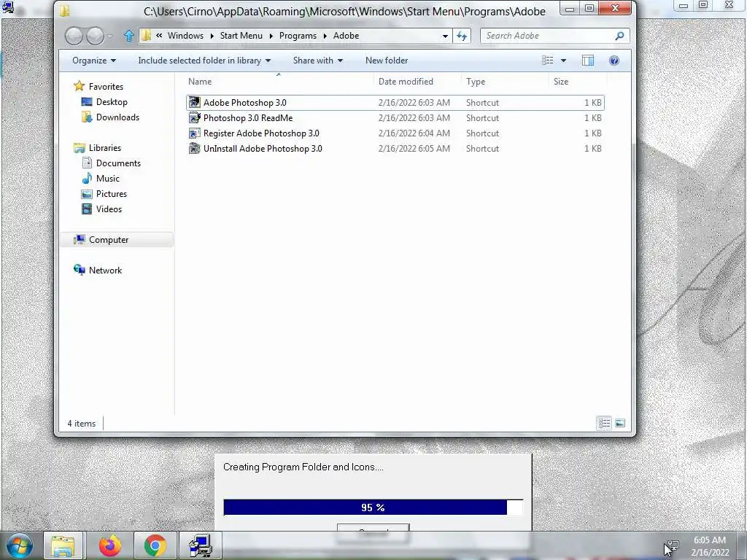Click the Adobe breadcrumb segment

(346, 36)
